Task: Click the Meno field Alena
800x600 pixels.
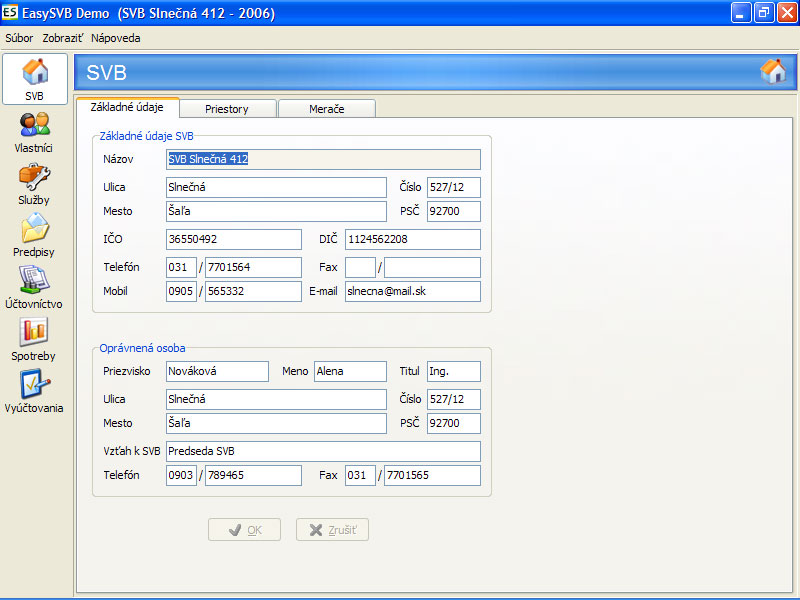Action: tap(351, 371)
